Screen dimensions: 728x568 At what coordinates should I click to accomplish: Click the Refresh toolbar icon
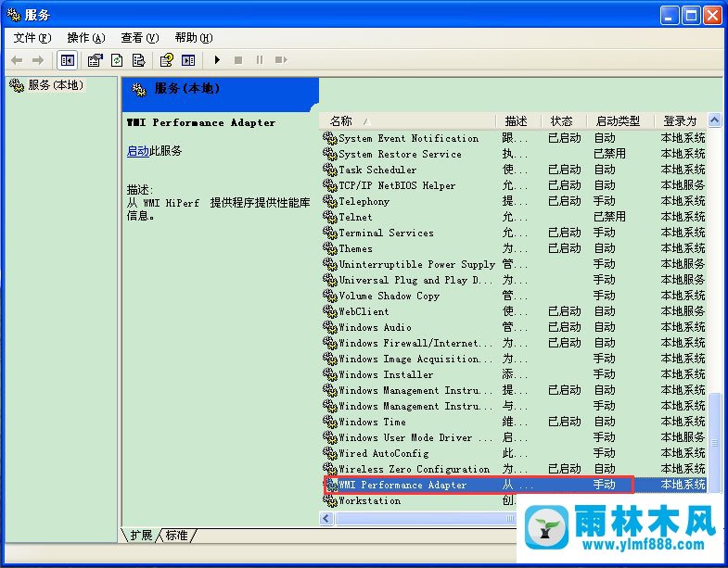point(117,60)
